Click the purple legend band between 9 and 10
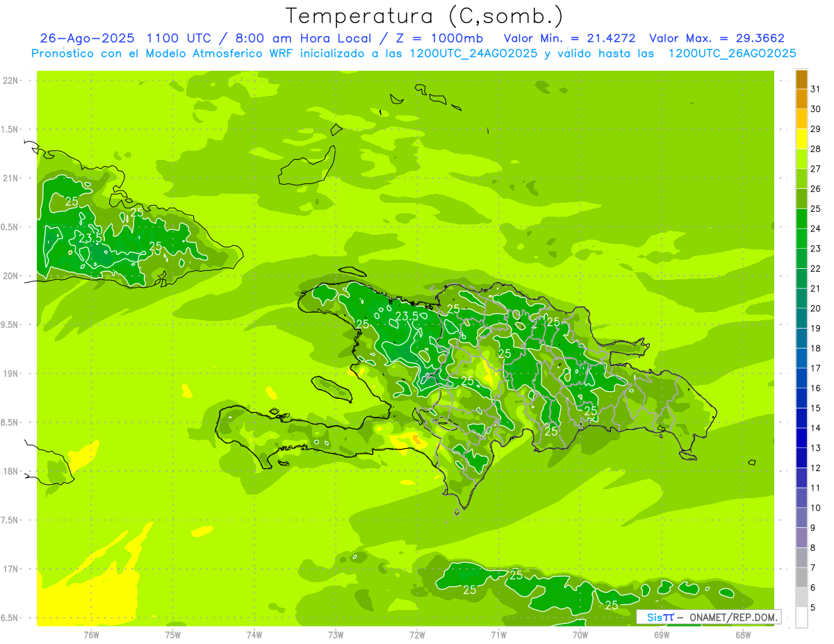Image resolution: width=834 pixels, height=644 pixels. pos(801,518)
